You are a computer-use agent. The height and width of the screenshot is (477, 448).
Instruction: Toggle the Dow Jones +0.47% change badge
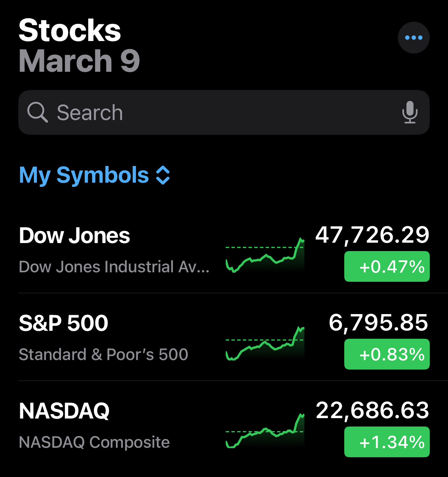[x=387, y=267]
